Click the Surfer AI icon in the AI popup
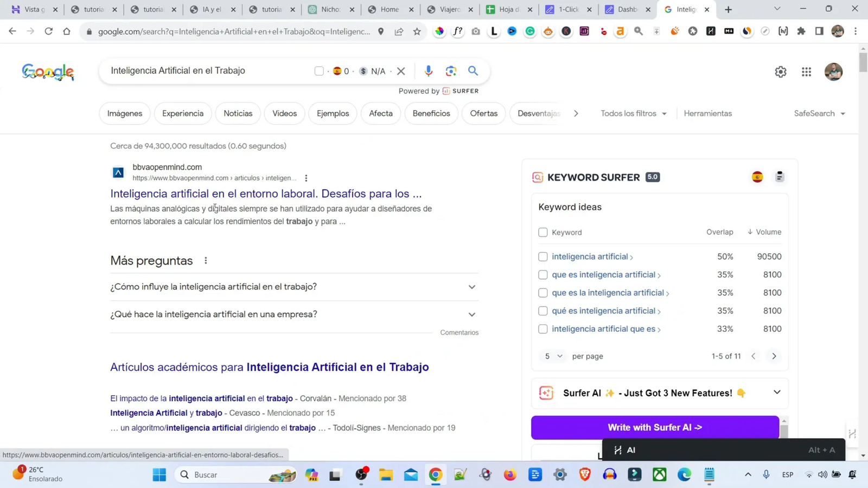Screen dimensions: 868x488 coord(617,450)
